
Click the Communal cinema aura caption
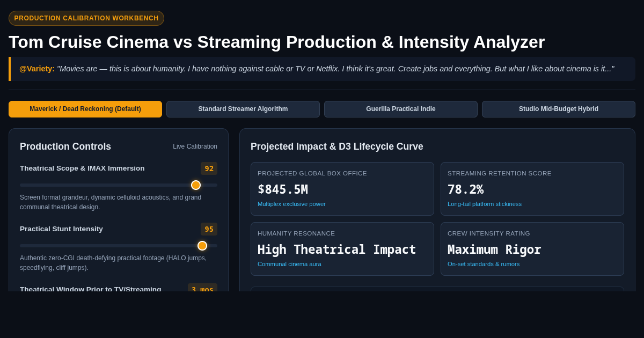[x=289, y=264]
